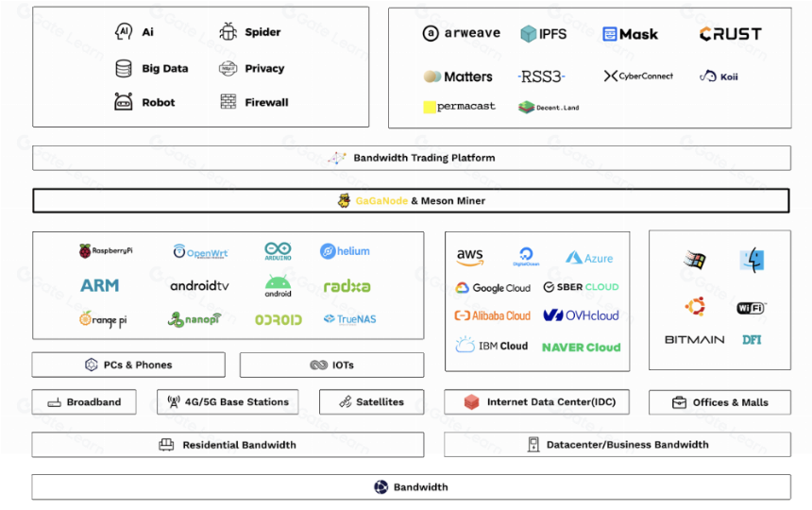The image size is (812, 510).
Task: Click the Privacy http globe icon
Action: coord(228,68)
